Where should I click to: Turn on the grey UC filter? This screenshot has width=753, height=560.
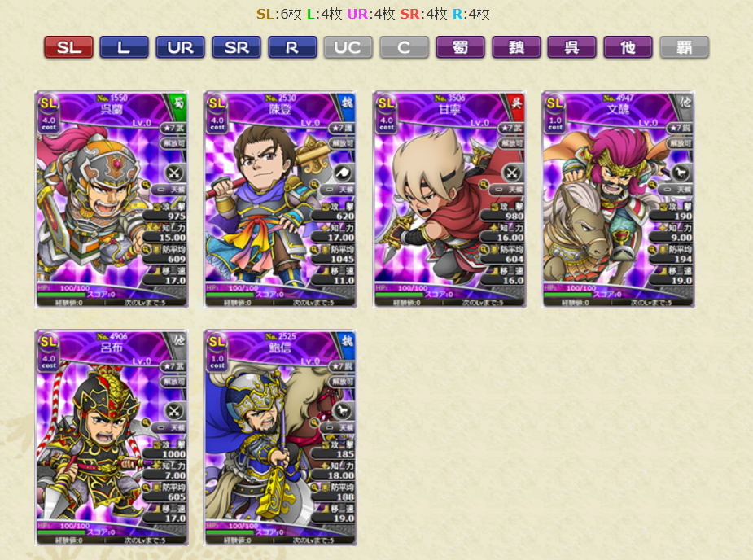point(348,47)
